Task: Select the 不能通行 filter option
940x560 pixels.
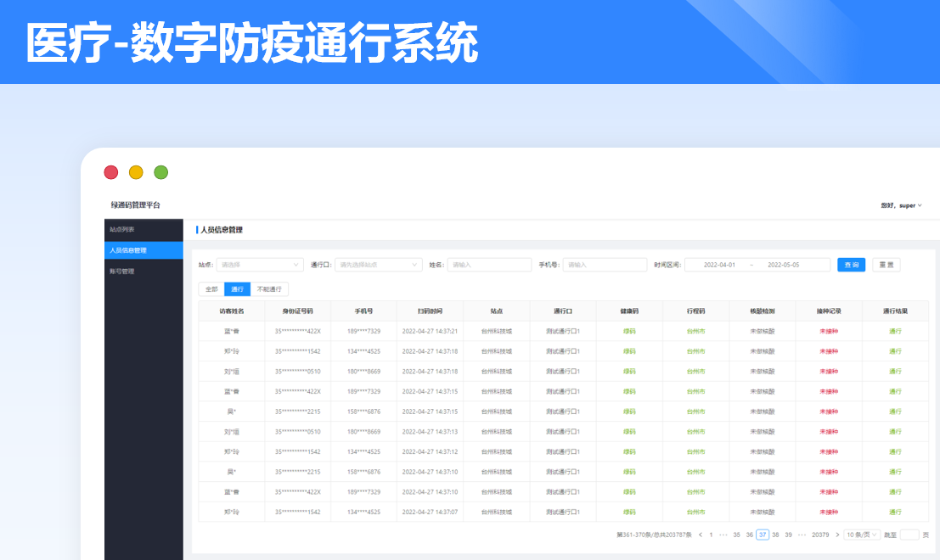Action: tap(269, 289)
